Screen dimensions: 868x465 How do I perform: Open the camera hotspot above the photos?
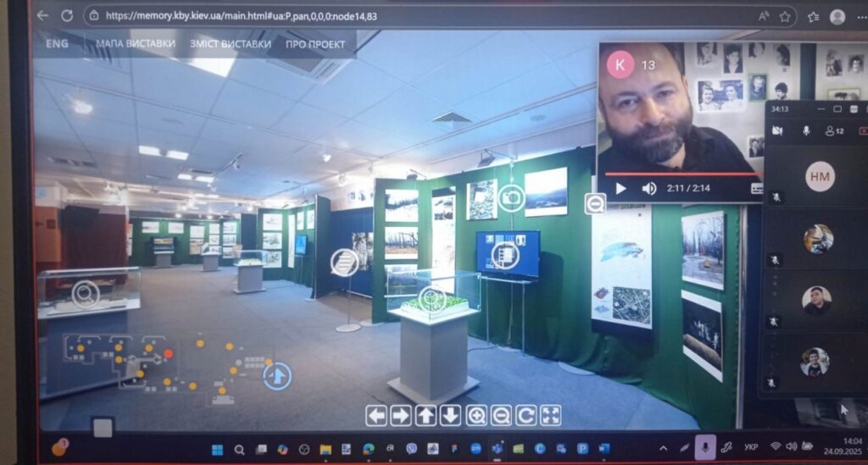pos(510,197)
